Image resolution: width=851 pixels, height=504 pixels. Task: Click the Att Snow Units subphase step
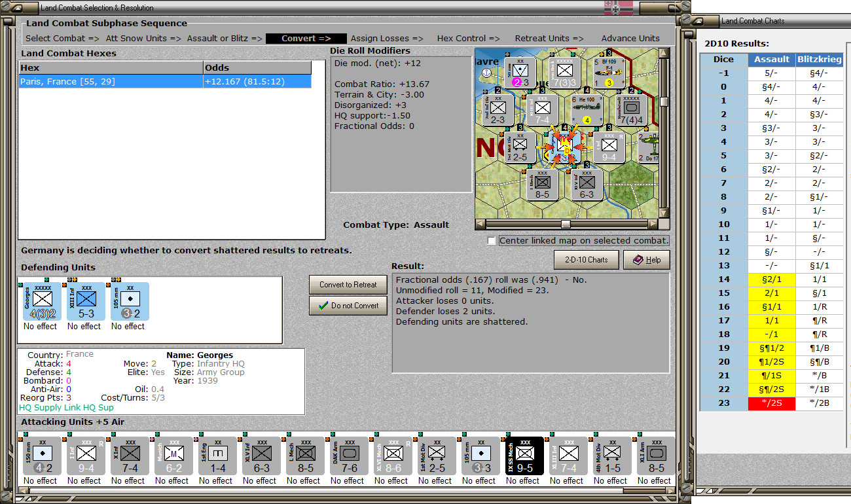coord(143,39)
